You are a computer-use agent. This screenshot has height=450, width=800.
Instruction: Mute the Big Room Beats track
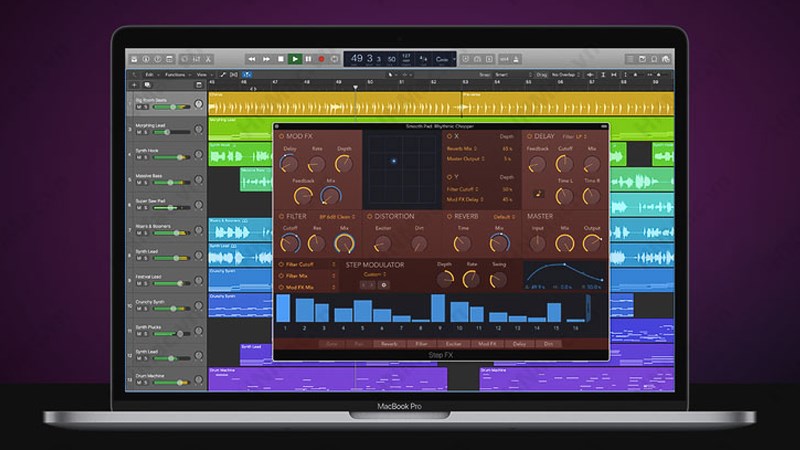[x=138, y=107]
